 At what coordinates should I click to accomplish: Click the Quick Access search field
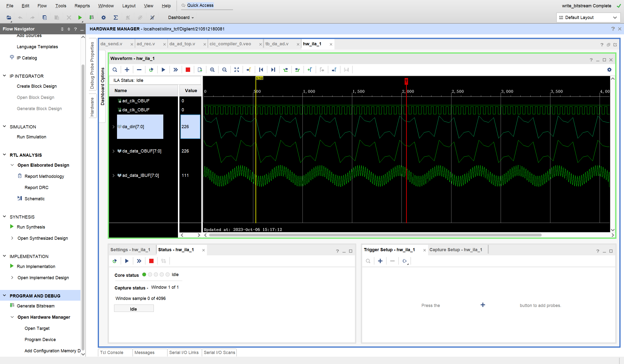point(207,5)
